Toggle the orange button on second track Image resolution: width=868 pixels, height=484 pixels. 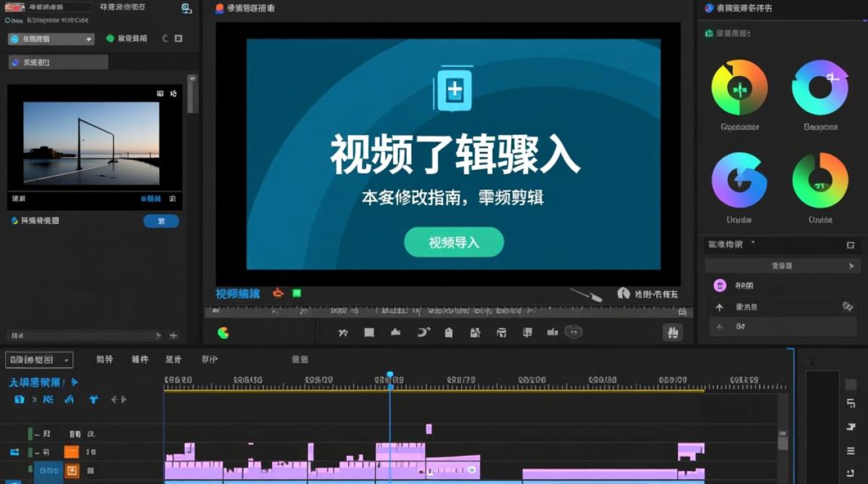[71, 452]
